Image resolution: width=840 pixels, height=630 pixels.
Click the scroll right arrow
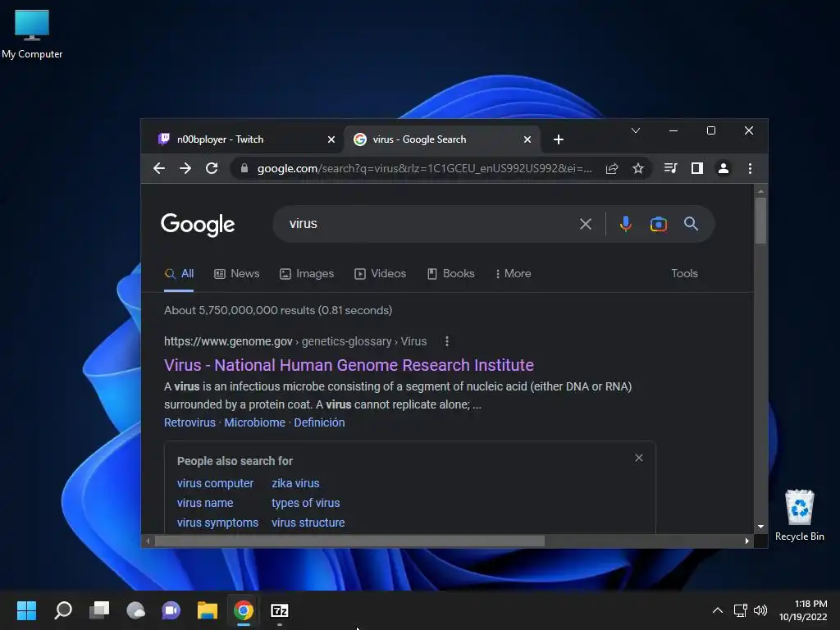click(746, 541)
